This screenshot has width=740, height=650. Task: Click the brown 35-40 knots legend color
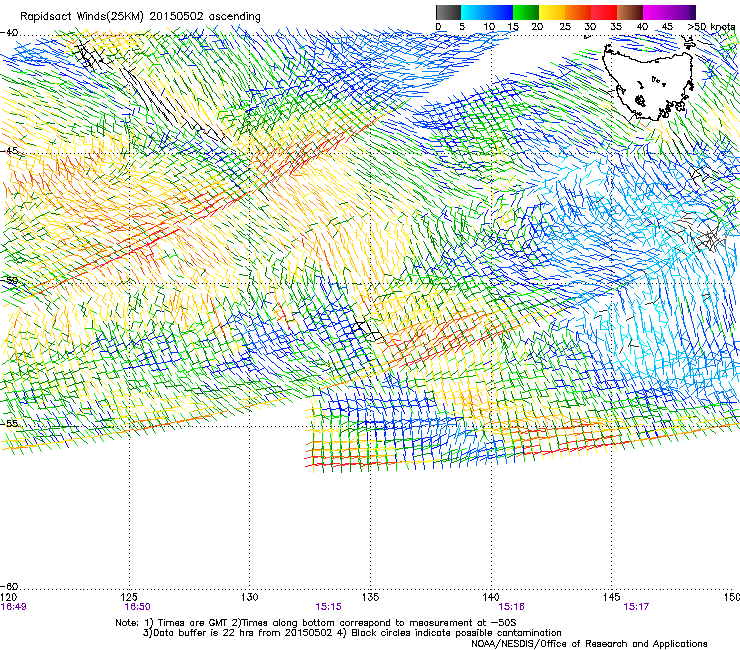click(x=630, y=12)
